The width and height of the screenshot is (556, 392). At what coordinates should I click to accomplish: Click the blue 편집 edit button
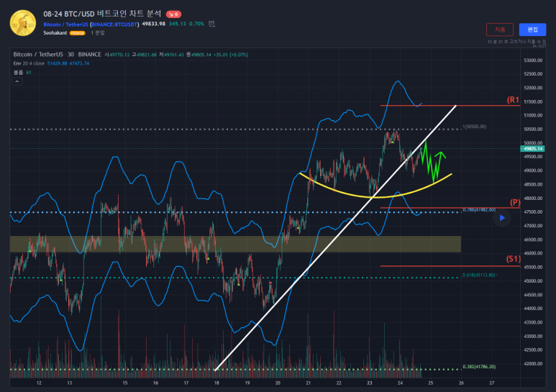pyautogui.click(x=532, y=29)
